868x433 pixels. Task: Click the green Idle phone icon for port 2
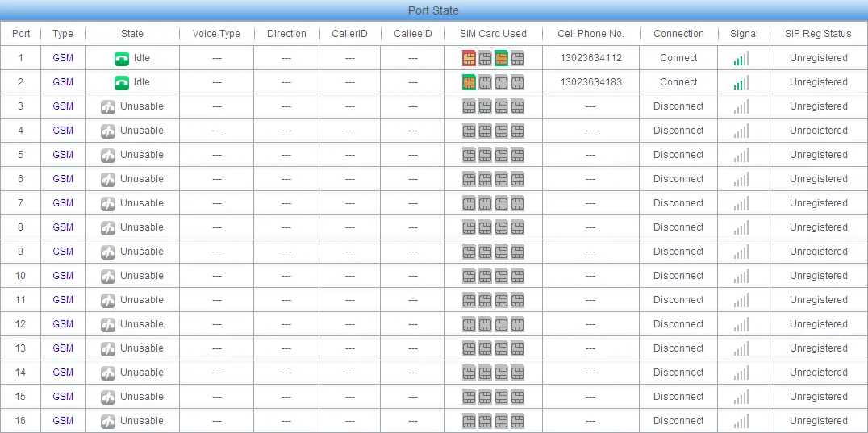point(122,82)
